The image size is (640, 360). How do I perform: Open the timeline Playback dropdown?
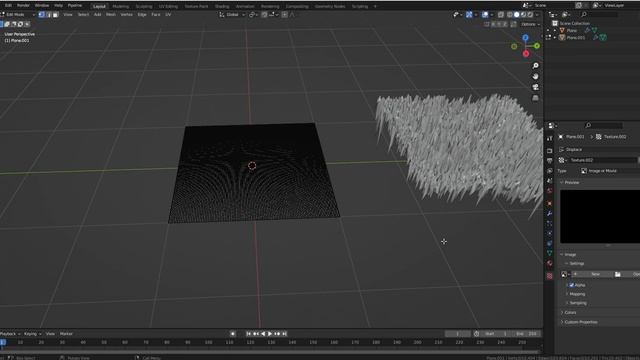pyautogui.click(x=10, y=334)
